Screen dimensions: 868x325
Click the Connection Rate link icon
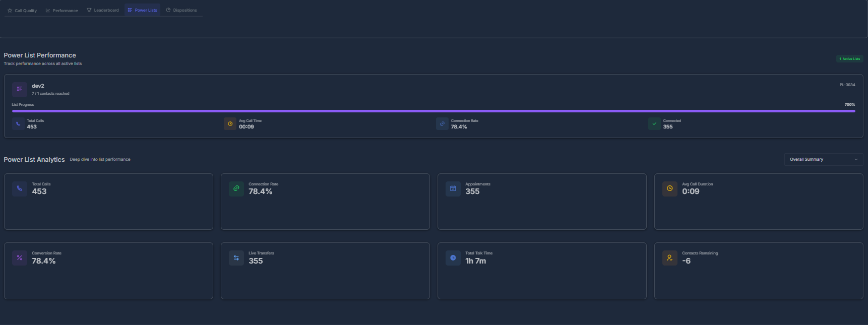pos(442,123)
